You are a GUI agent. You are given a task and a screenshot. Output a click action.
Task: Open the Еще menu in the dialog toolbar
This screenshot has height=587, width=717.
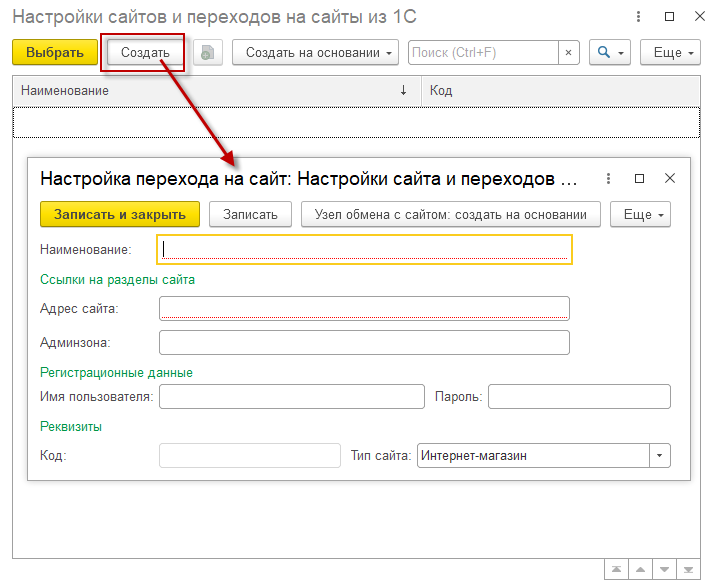click(x=641, y=214)
